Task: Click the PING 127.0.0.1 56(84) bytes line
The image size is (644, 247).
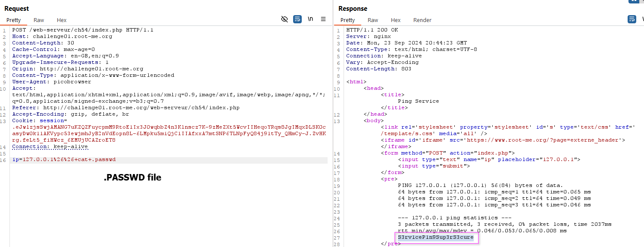Action: [481, 185]
